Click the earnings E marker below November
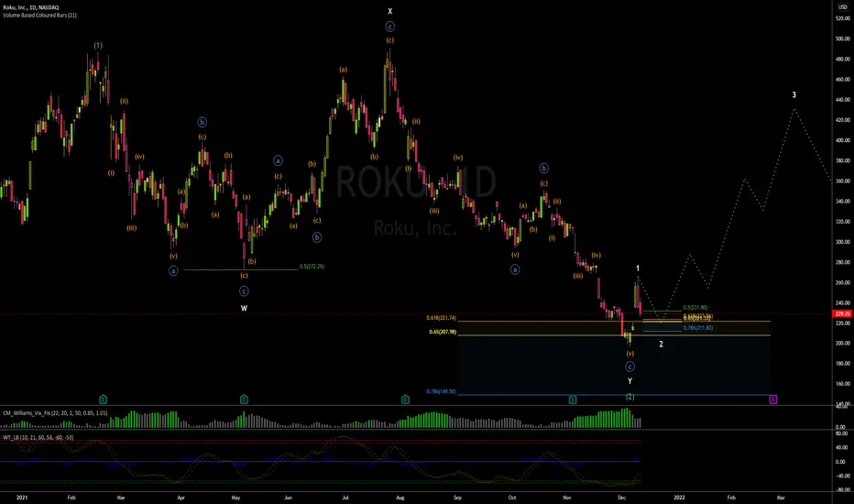 coord(573,400)
